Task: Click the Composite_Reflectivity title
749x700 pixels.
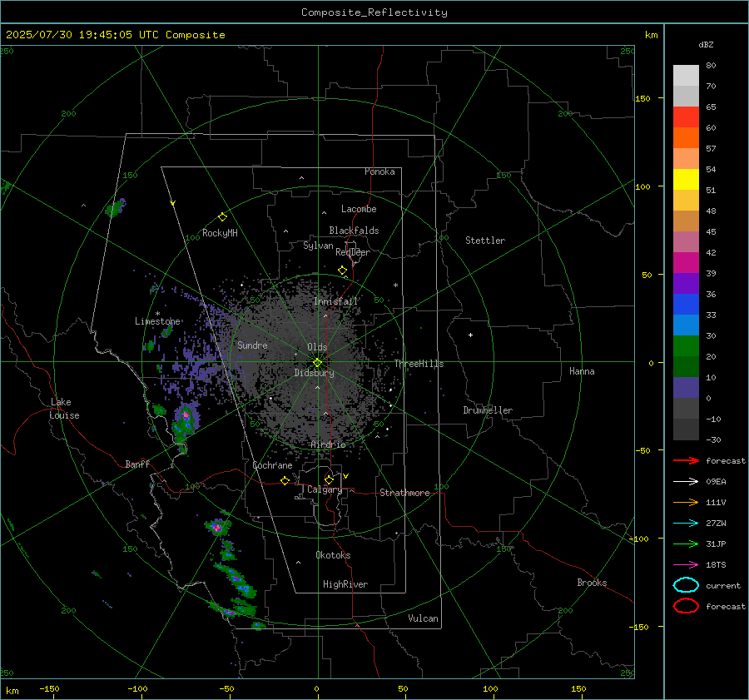Action: [374, 12]
